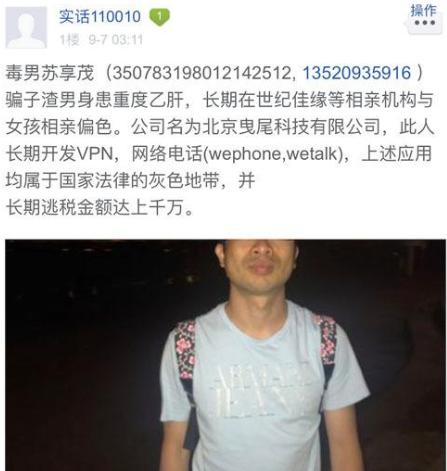Tap the 世纪佳缘 text in the post
This screenshot has width=447, height=471.
(291, 100)
